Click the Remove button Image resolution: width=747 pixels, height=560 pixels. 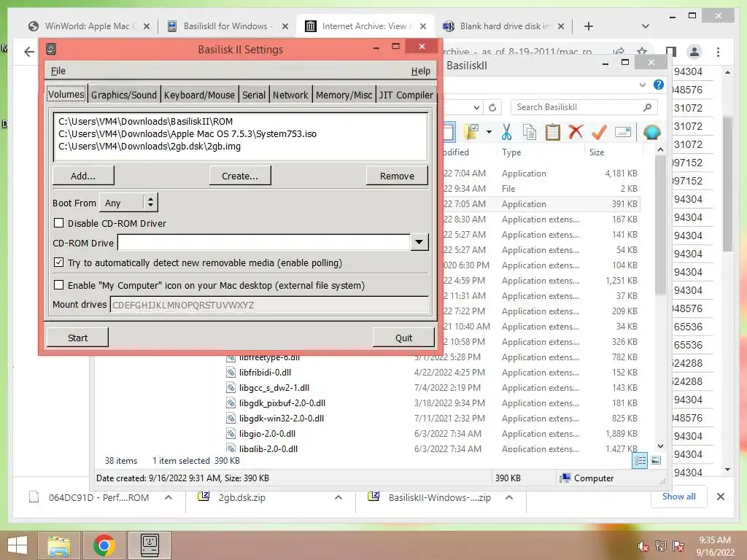(x=397, y=176)
